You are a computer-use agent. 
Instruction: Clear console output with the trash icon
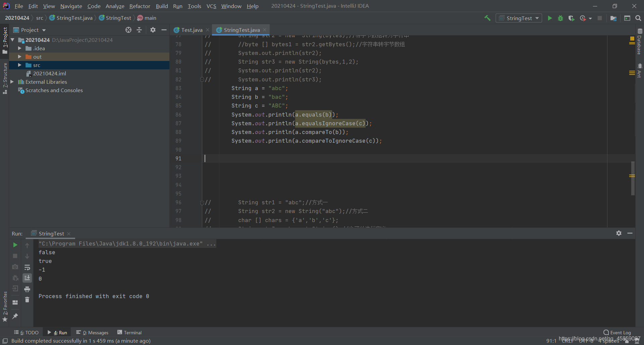[x=27, y=300]
